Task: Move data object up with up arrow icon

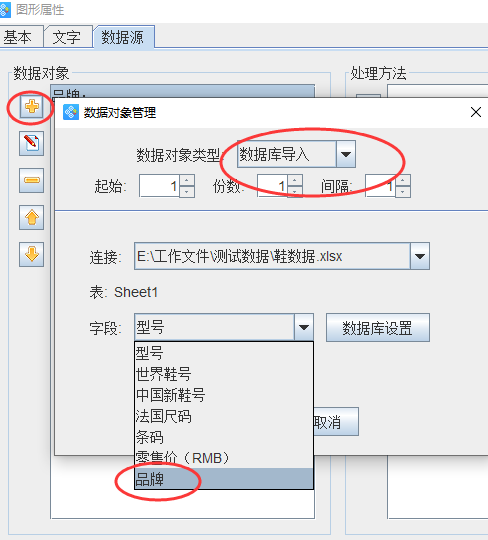Action: [31, 217]
